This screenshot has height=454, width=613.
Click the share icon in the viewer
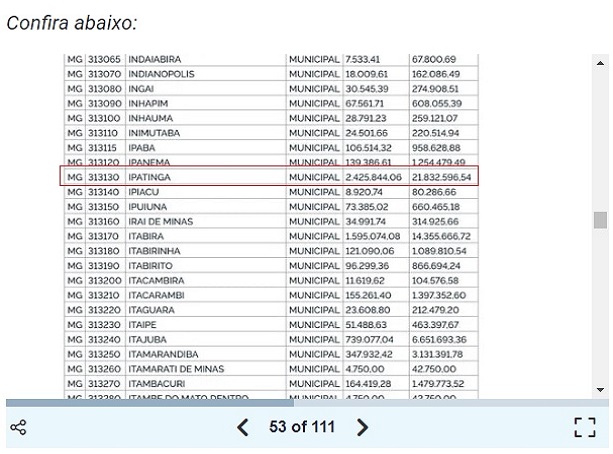point(18,428)
